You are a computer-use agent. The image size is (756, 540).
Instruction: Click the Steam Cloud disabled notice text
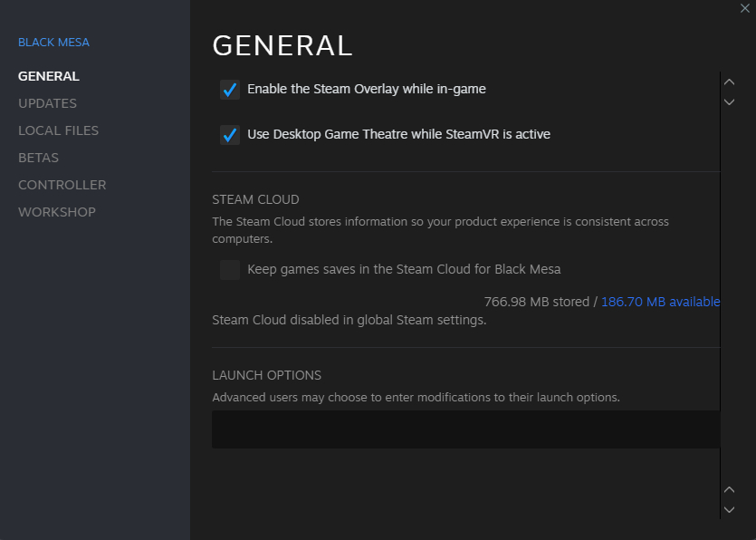(349, 320)
